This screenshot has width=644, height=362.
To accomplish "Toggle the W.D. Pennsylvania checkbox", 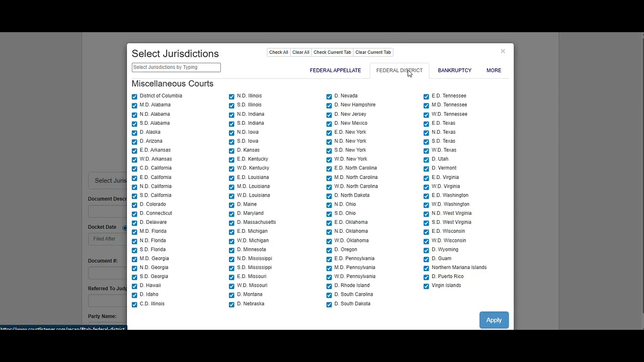I will tap(329, 277).
